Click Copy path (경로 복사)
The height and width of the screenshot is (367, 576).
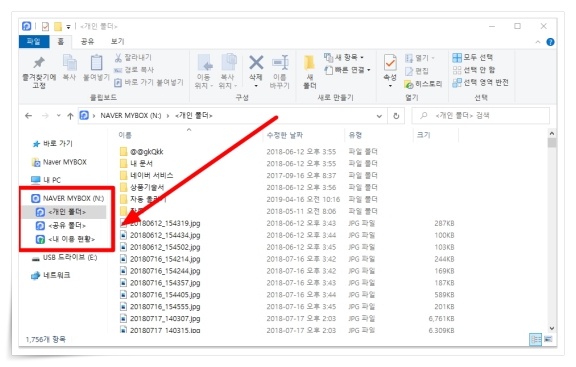(x=134, y=69)
